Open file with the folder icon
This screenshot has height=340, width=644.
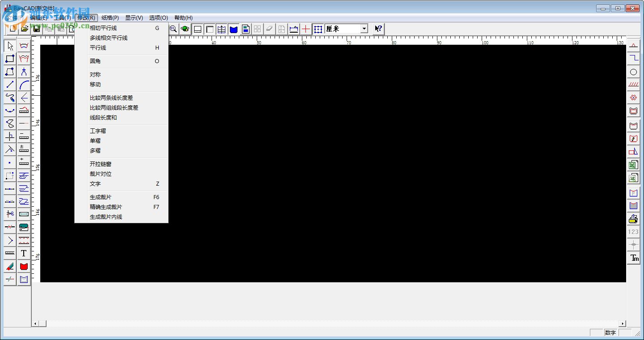pos(25,29)
